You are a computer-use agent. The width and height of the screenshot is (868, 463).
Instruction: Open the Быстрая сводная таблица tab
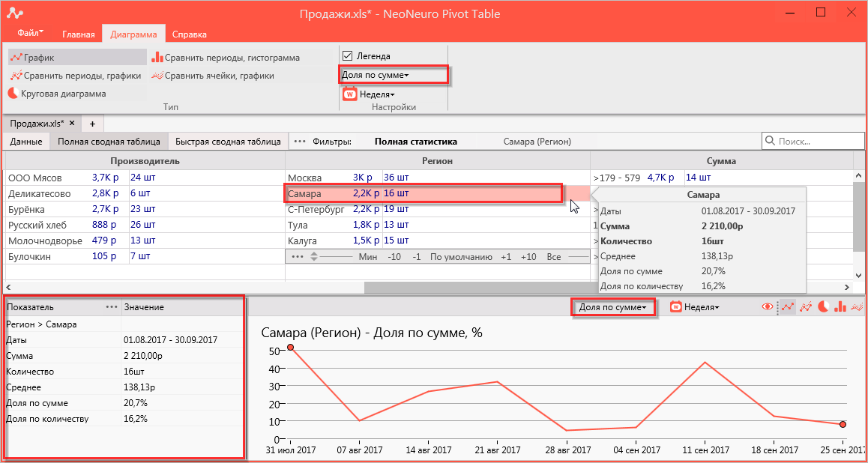(x=228, y=142)
